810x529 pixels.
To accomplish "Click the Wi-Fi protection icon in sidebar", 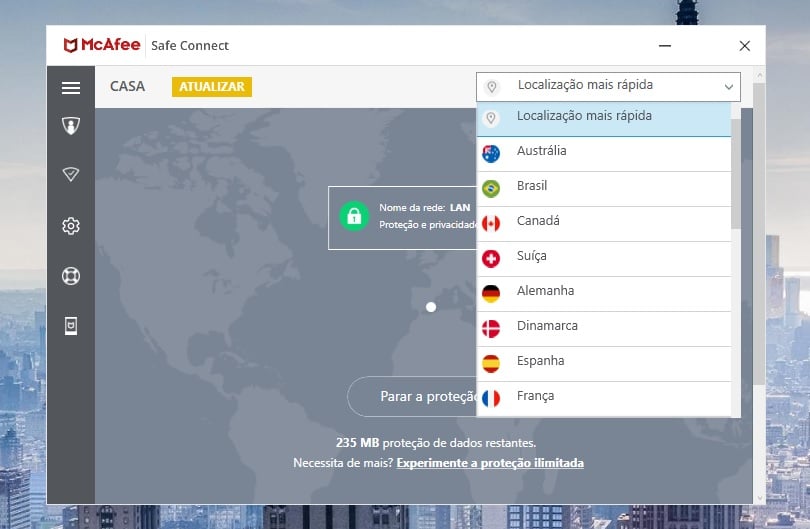I will click(x=71, y=174).
